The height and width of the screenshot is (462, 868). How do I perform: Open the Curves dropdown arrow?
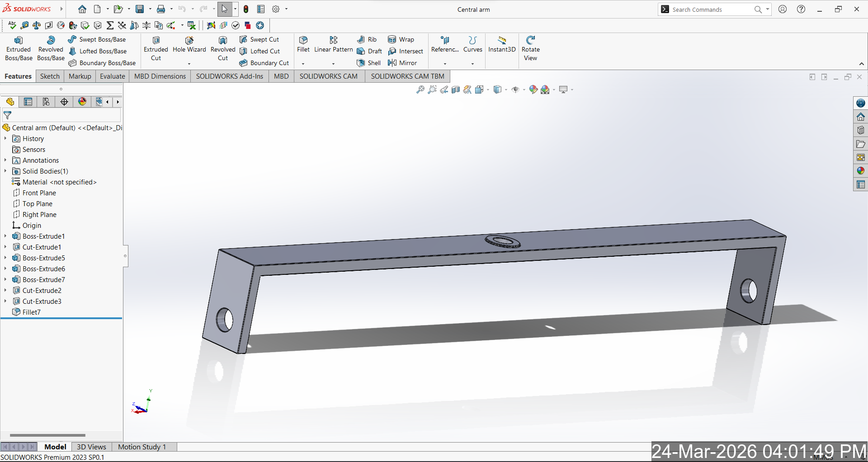(x=472, y=64)
